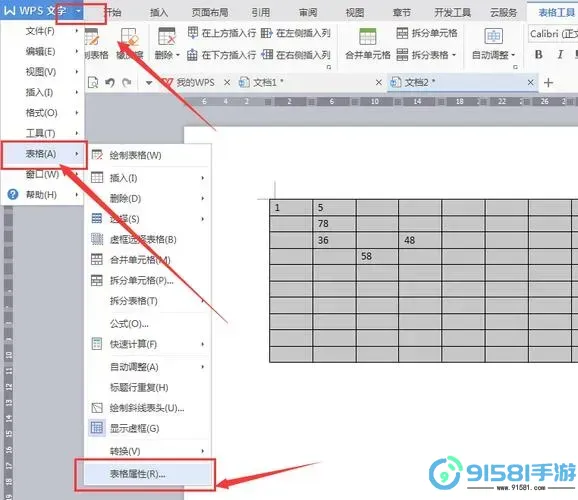
Task: Click the Split Table ribbon icon
Action: pos(402,55)
